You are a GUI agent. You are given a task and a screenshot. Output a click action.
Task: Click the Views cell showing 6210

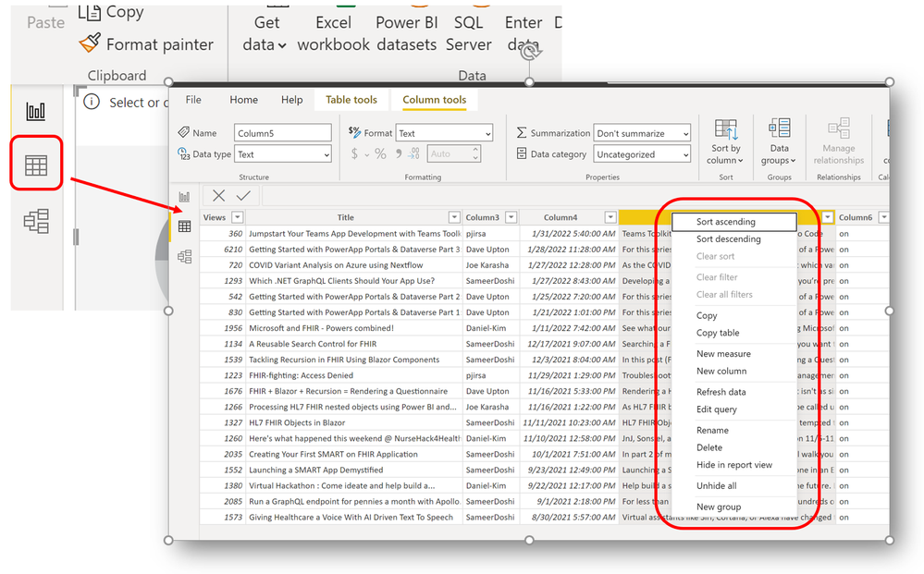(x=222, y=250)
